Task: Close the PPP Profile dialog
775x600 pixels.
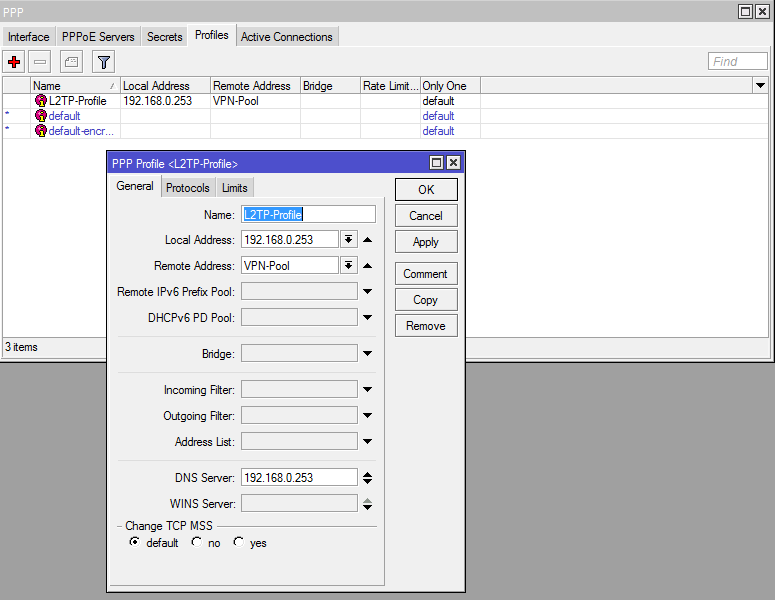Action: pos(453,163)
